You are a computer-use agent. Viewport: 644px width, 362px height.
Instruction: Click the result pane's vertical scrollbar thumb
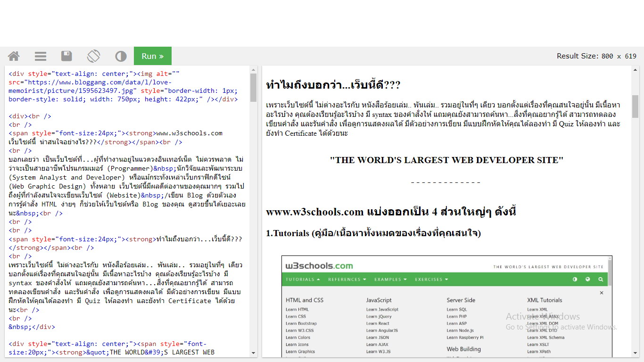[x=635, y=106]
